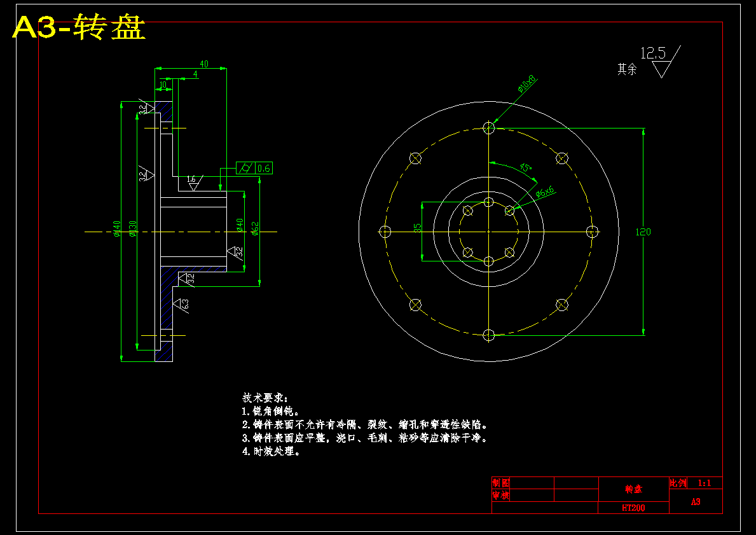This screenshot has width=756, height=535.
Task: Select the "1.6" surface roughness value
Action: [x=191, y=179]
